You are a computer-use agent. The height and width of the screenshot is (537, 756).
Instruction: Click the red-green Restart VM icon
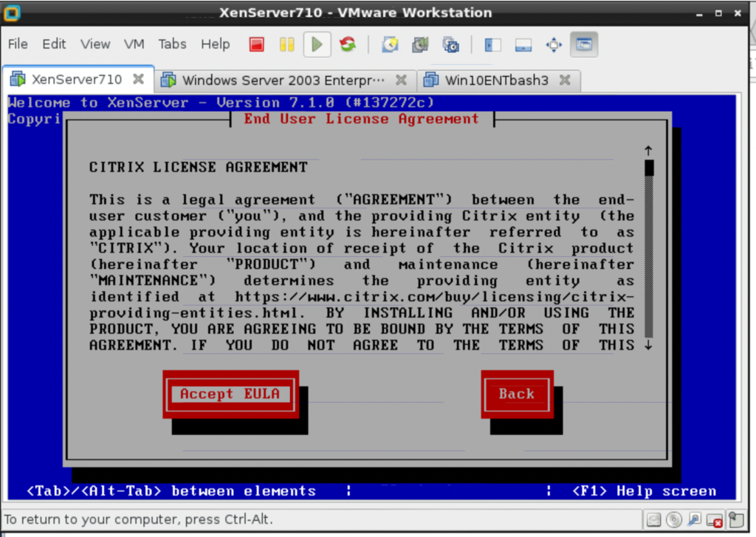click(348, 45)
